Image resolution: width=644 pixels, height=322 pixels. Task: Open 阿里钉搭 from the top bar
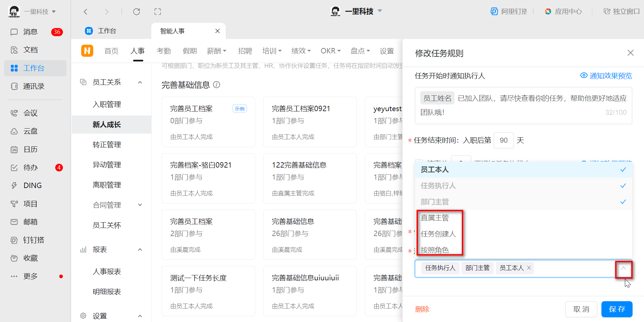coord(509,11)
